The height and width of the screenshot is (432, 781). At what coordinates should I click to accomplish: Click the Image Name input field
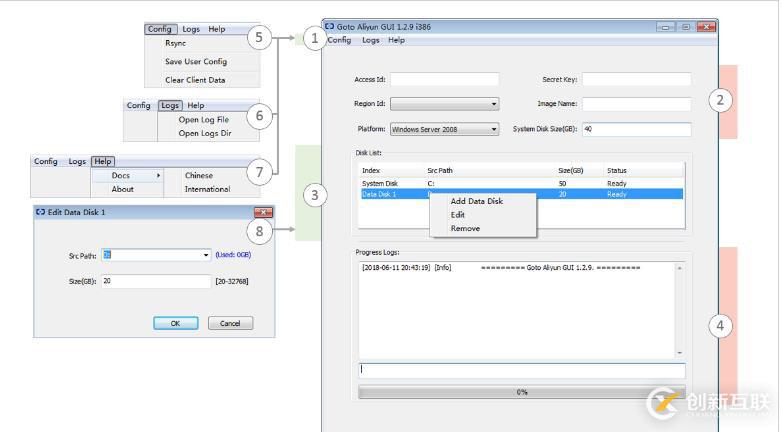637,104
